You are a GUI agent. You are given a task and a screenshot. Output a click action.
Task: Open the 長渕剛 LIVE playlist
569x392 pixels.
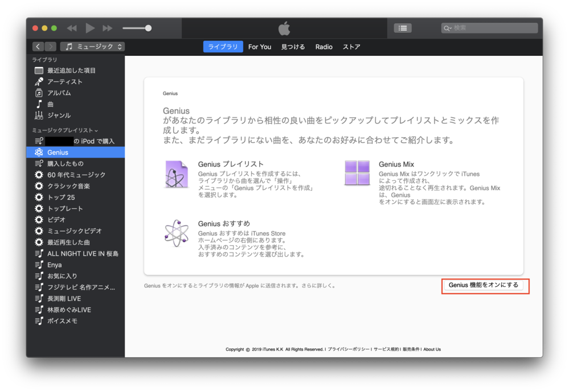pos(76,299)
